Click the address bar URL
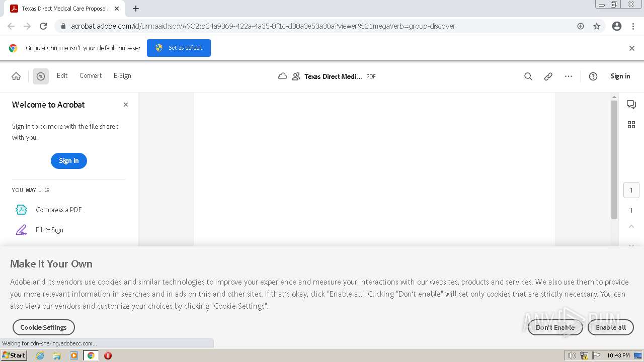 263,26
